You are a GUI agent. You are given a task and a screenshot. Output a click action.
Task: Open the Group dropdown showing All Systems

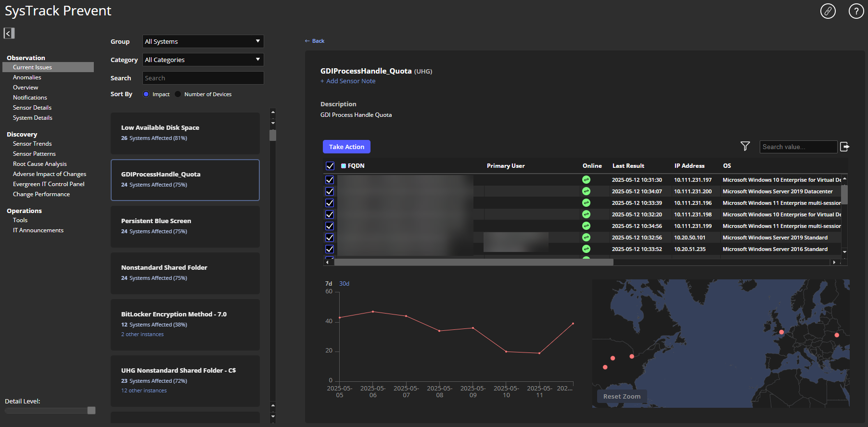tap(203, 41)
